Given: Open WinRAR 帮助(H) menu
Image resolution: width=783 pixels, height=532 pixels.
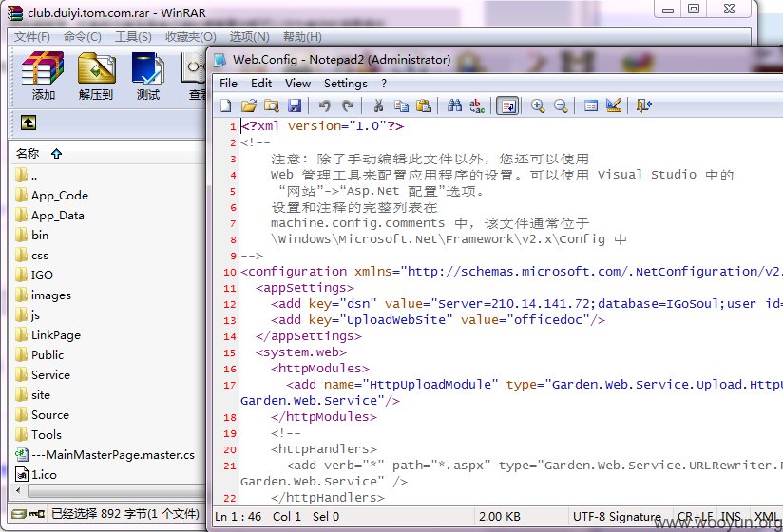Looking at the screenshot, I should click(x=302, y=37).
